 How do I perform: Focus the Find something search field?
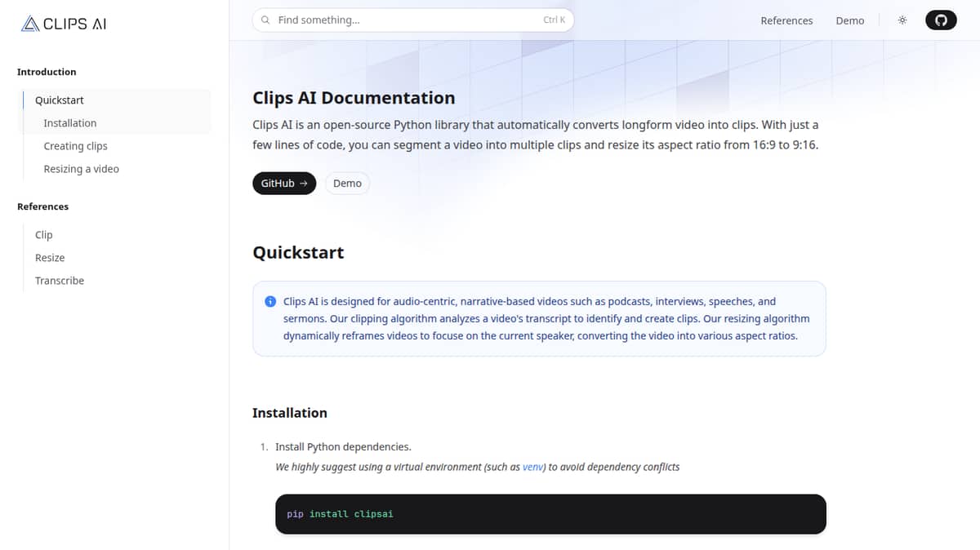pyautogui.click(x=413, y=20)
